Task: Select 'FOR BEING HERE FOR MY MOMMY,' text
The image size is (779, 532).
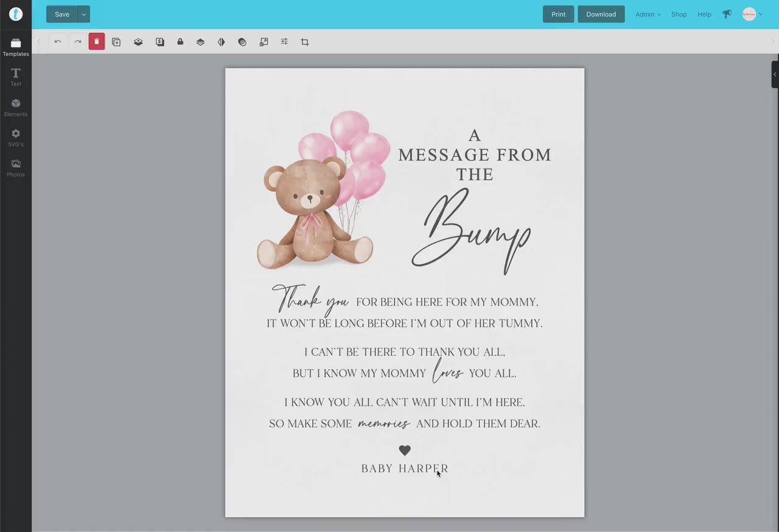Action: 447,302
